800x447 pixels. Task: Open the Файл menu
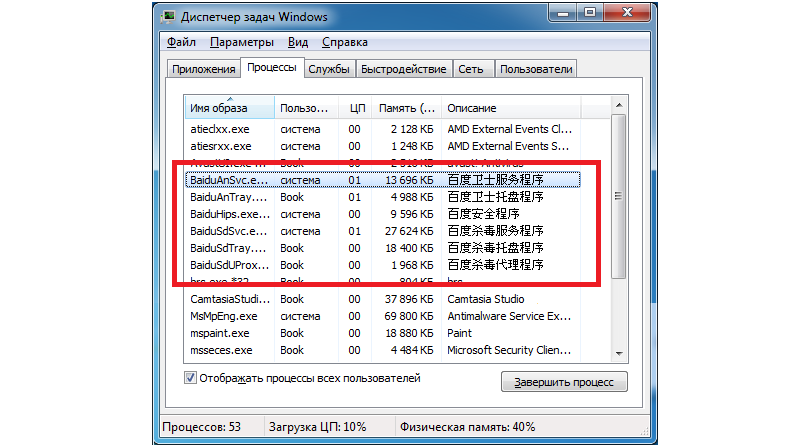click(181, 42)
